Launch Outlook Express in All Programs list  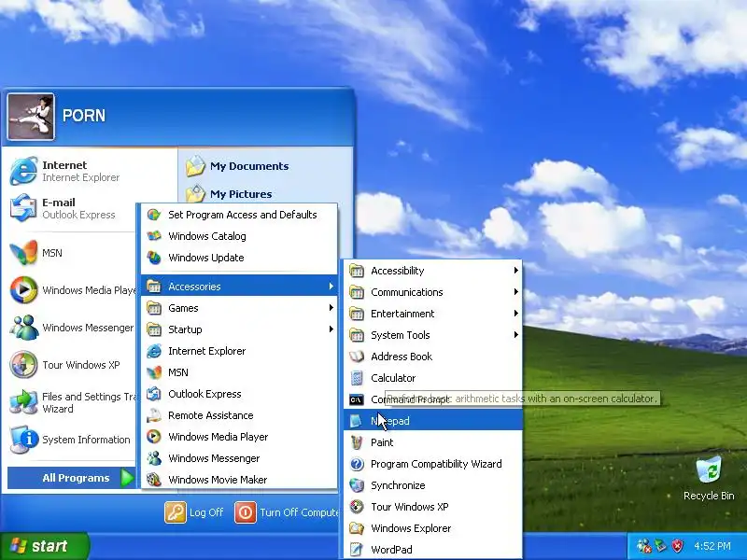(x=239, y=394)
